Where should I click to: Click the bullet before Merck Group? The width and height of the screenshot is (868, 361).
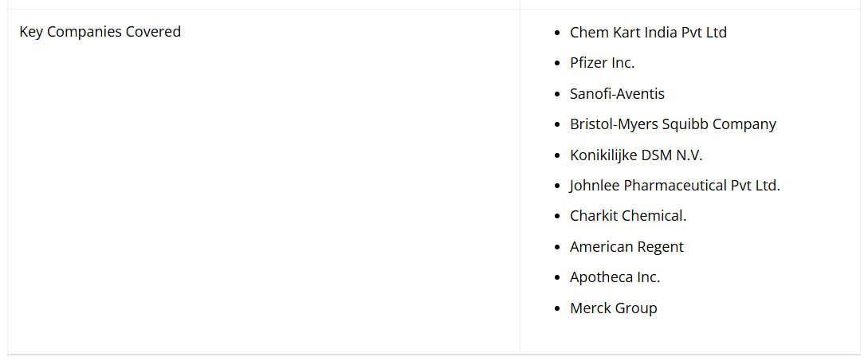point(558,309)
